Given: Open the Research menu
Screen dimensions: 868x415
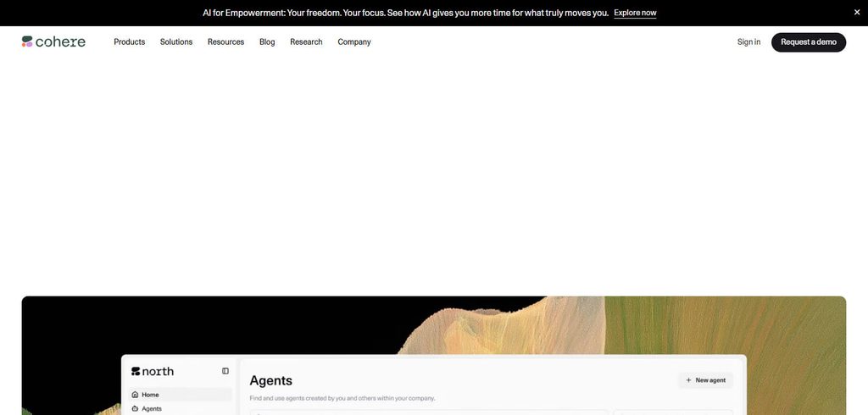Looking at the screenshot, I should (306, 42).
